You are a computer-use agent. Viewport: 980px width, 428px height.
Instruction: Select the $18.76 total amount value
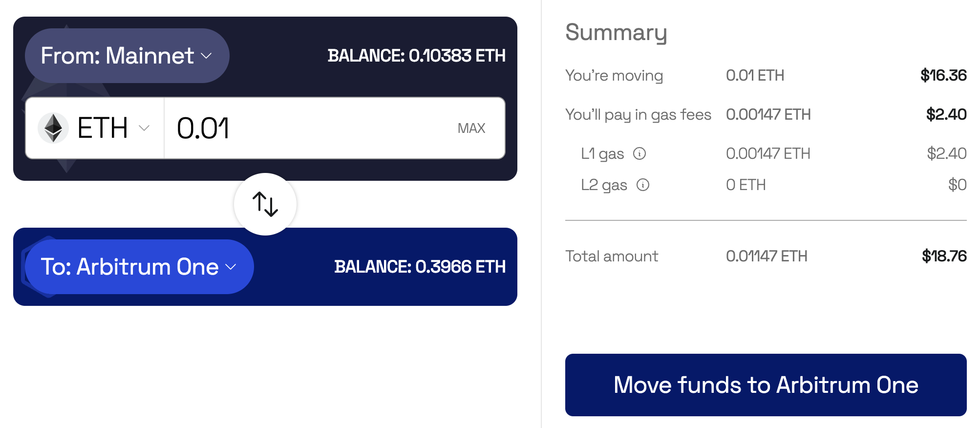point(944,256)
